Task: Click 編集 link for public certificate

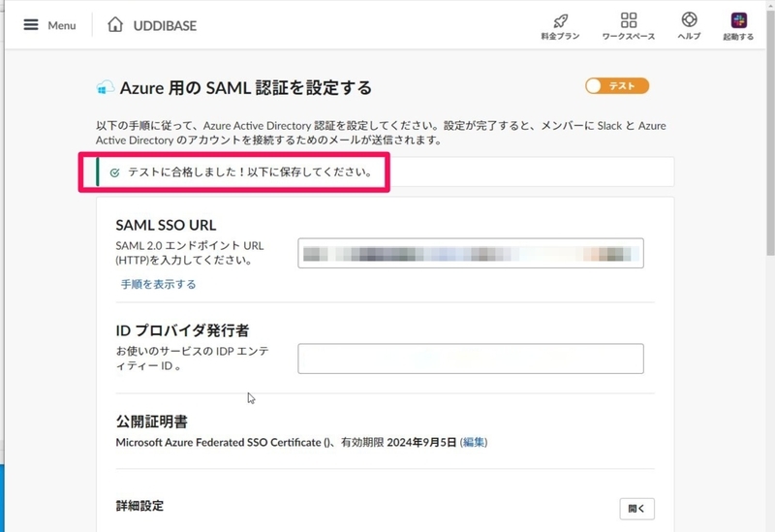Action: pyautogui.click(x=474, y=442)
